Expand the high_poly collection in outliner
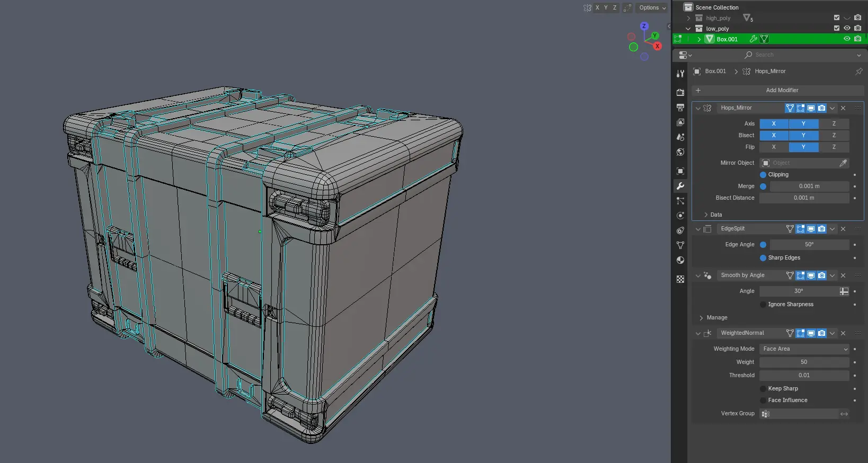 click(x=688, y=18)
